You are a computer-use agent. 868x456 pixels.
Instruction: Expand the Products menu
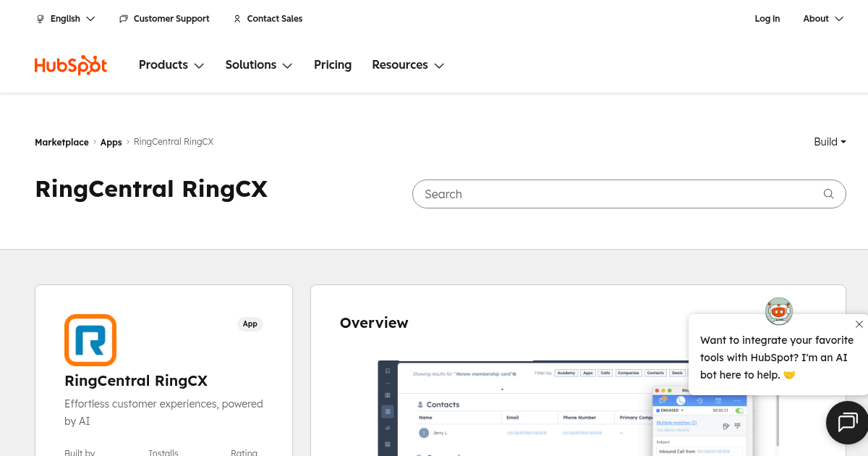[x=171, y=65]
